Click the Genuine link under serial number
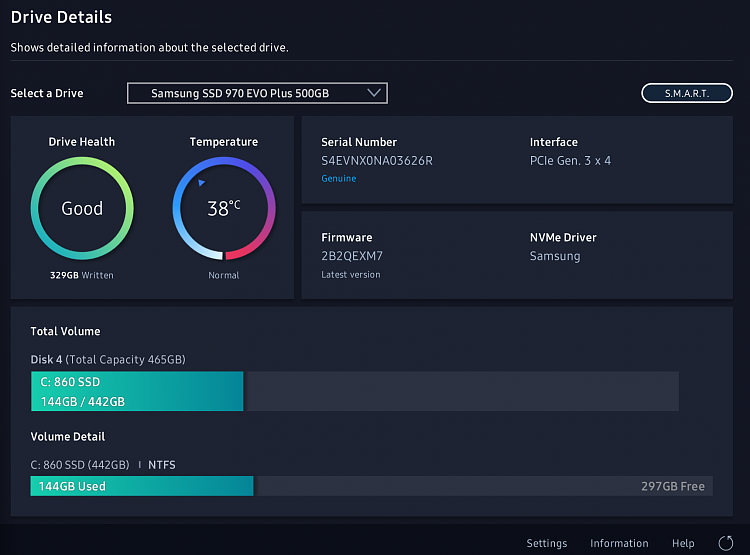Image resolution: width=750 pixels, height=555 pixels. pyautogui.click(x=339, y=178)
